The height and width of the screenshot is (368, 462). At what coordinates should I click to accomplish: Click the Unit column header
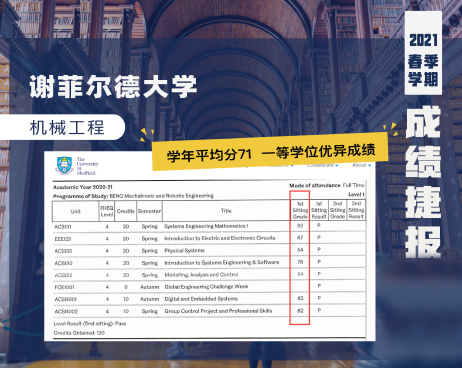[76, 211]
